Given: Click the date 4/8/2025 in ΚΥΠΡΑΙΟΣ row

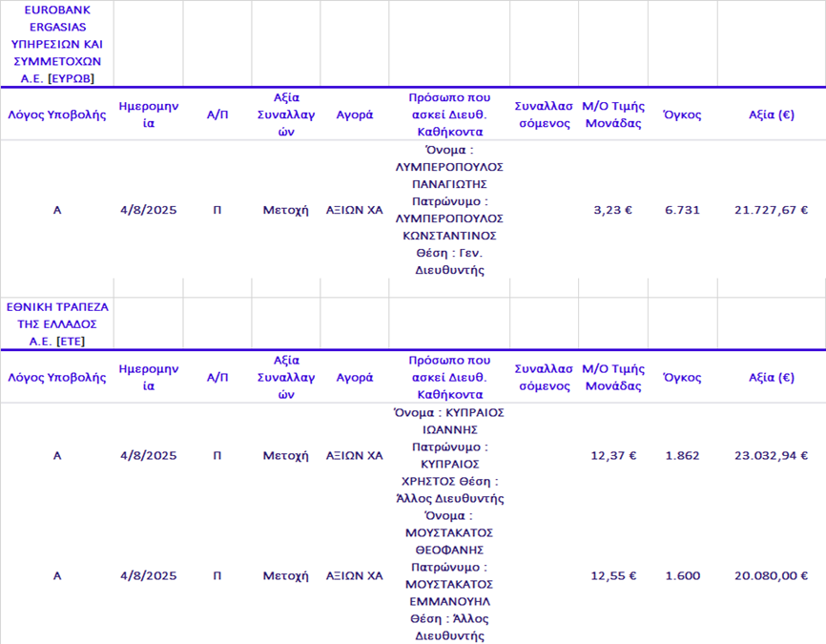Looking at the screenshot, I should pyautogui.click(x=149, y=455).
